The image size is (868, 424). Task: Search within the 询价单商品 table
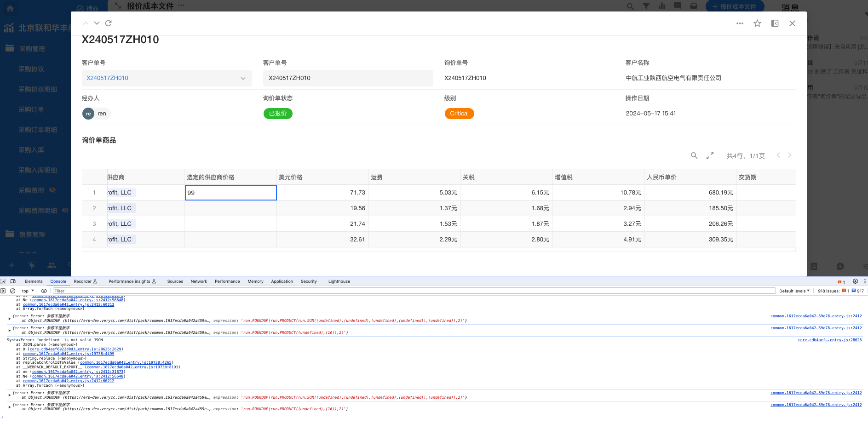pos(694,156)
